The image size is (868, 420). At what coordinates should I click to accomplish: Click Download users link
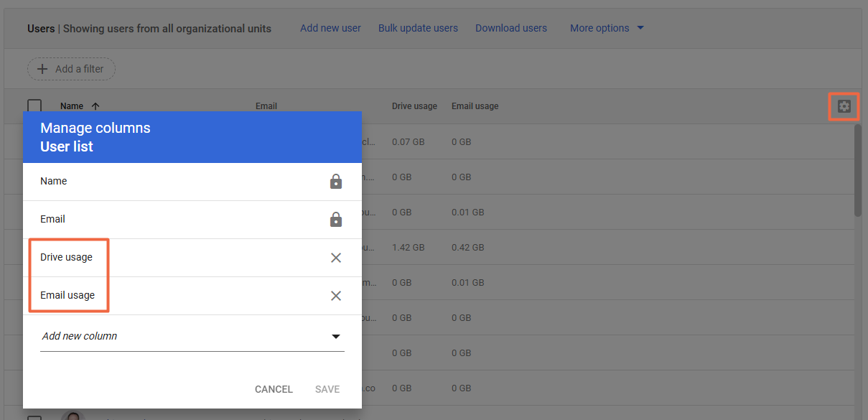coord(511,28)
